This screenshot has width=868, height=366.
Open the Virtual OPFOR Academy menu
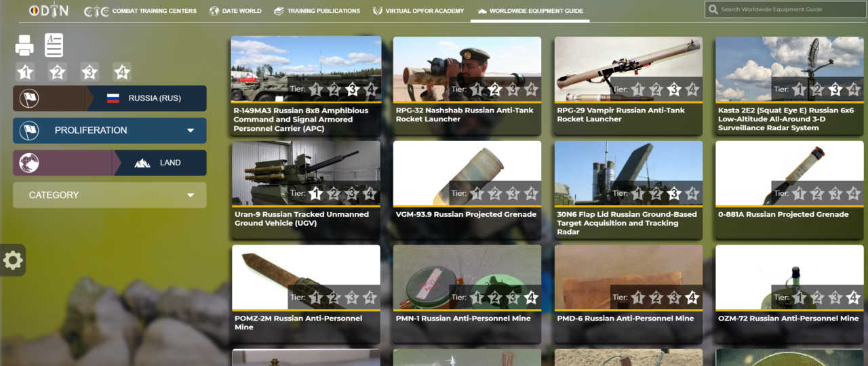tap(418, 11)
